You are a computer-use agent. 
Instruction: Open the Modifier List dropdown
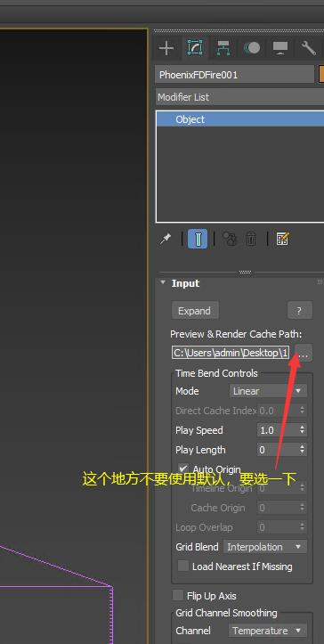[x=239, y=97]
